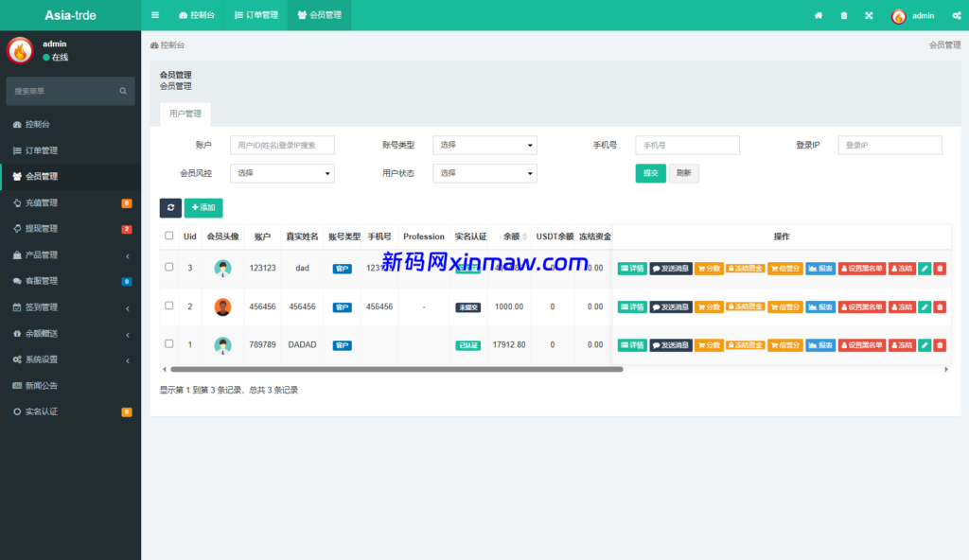
Task: Open the gears settings icon at top right
Action: click(956, 15)
